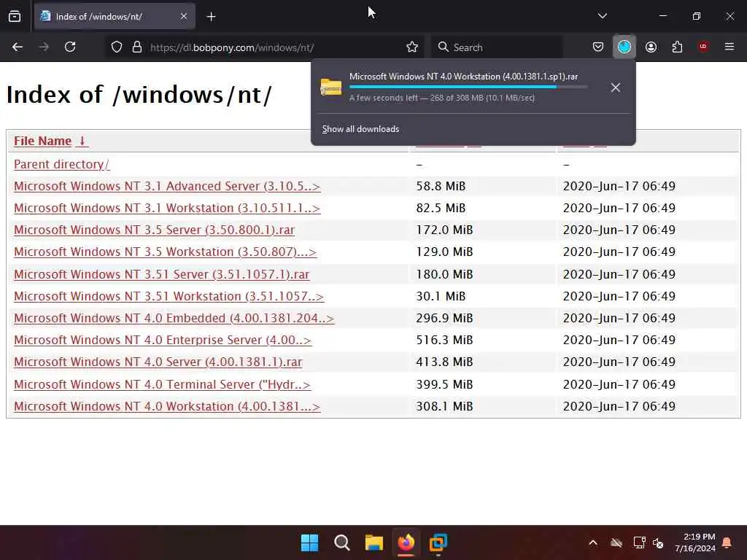Focus the Search box
Viewport: 747px width, 560px height.
point(498,47)
